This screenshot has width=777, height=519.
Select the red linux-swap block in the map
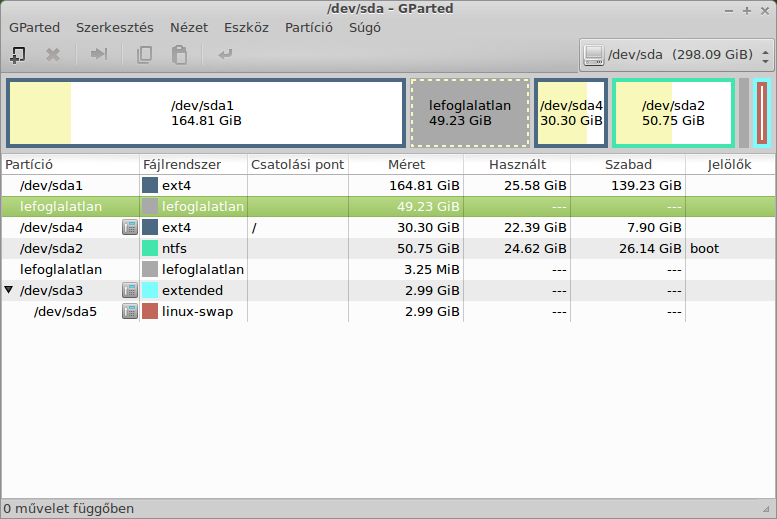tap(762, 113)
